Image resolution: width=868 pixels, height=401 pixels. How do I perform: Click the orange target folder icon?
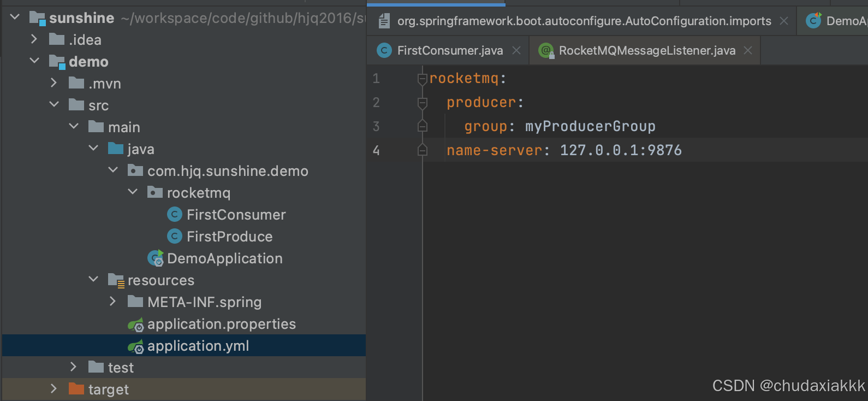[x=76, y=389]
